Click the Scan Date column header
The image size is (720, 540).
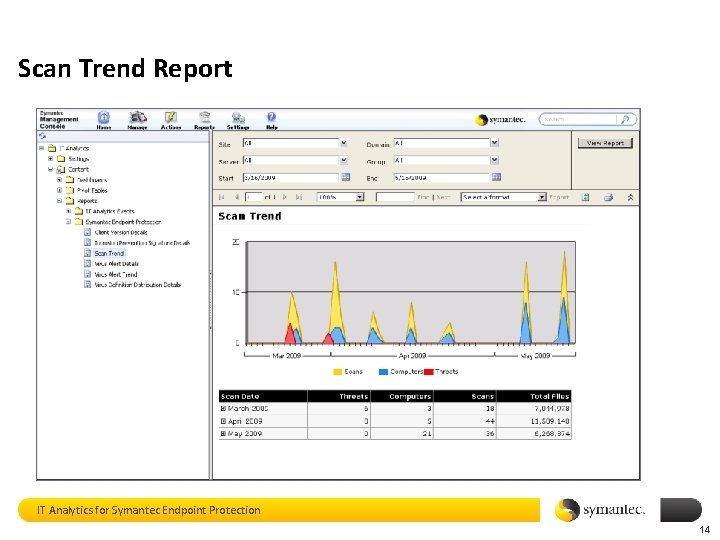263,396
